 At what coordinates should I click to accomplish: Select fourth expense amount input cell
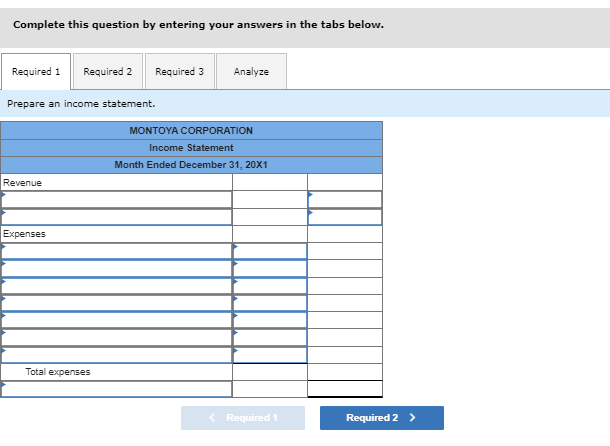coord(270,303)
